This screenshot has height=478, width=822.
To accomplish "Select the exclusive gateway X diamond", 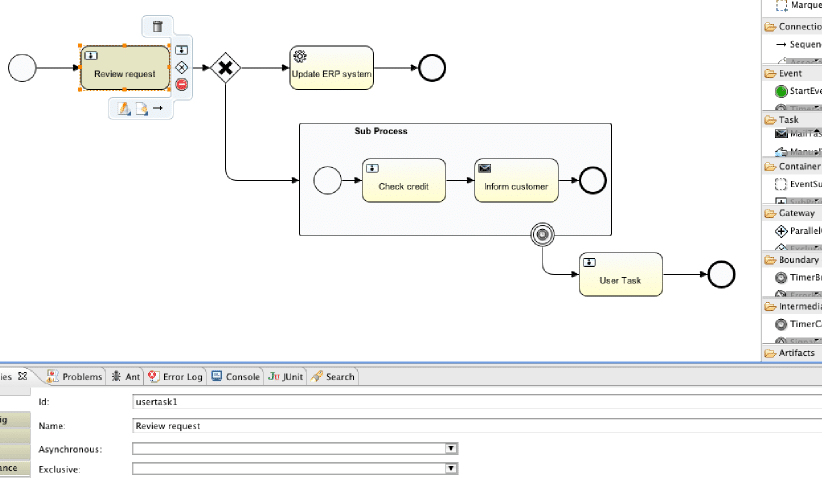I will tap(225, 68).
